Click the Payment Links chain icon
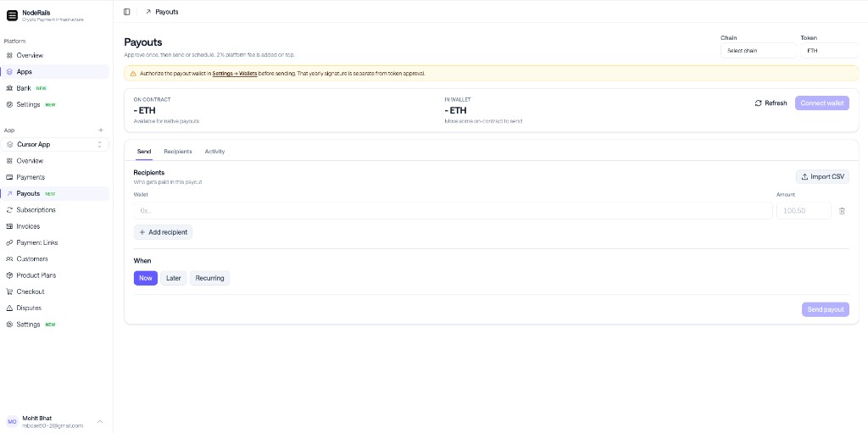Screen dimensions: 868x433 (9, 242)
